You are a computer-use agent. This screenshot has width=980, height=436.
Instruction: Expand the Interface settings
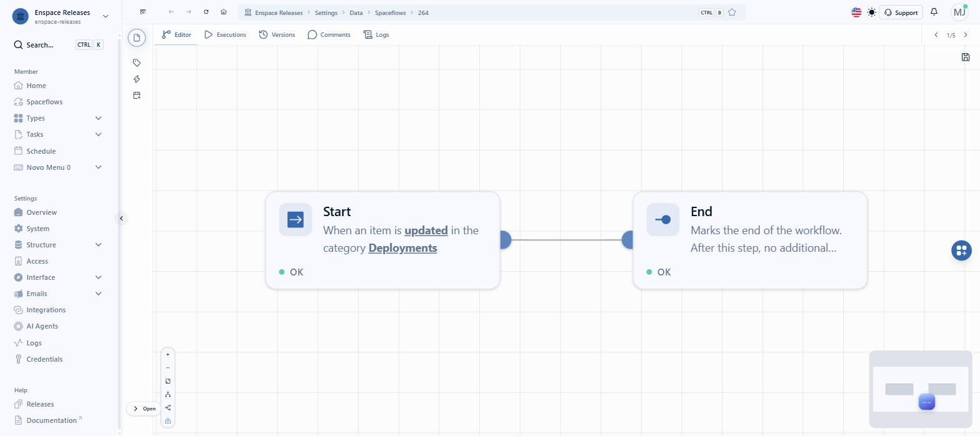pyautogui.click(x=98, y=277)
